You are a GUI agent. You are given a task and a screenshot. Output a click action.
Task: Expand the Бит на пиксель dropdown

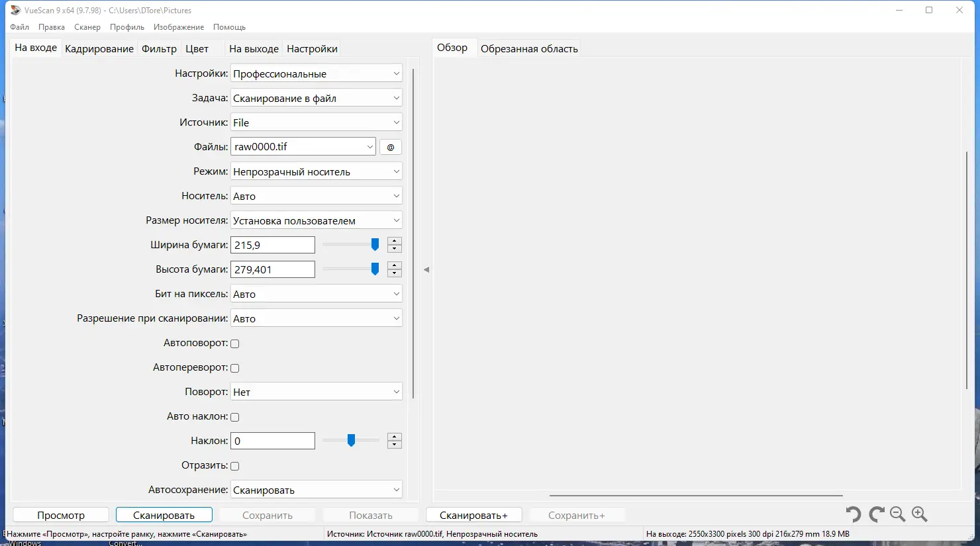click(317, 294)
